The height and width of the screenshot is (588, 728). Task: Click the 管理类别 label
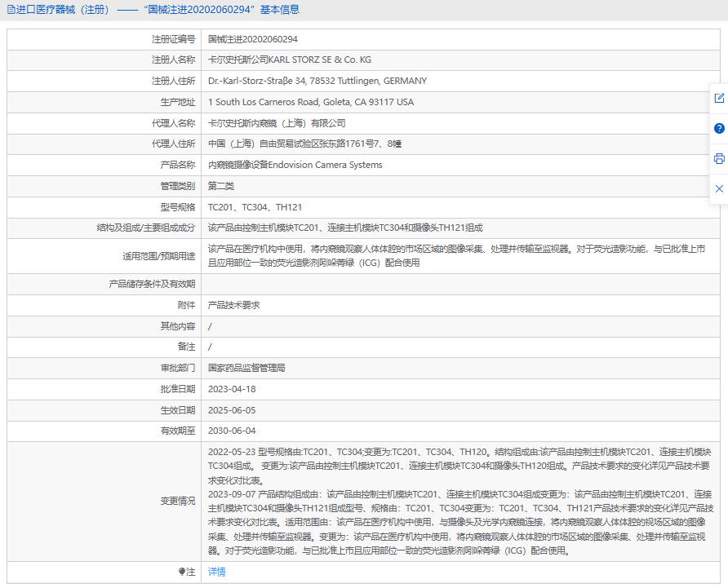click(178, 186)
